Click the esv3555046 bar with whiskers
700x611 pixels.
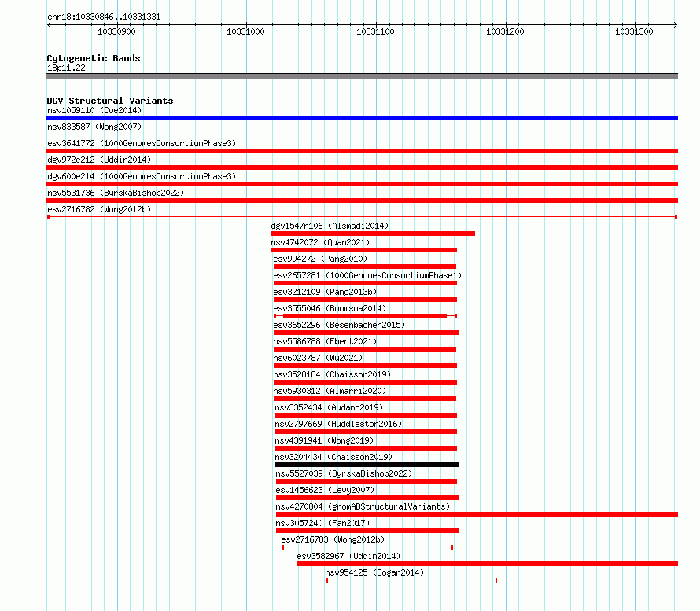point(365,316)
